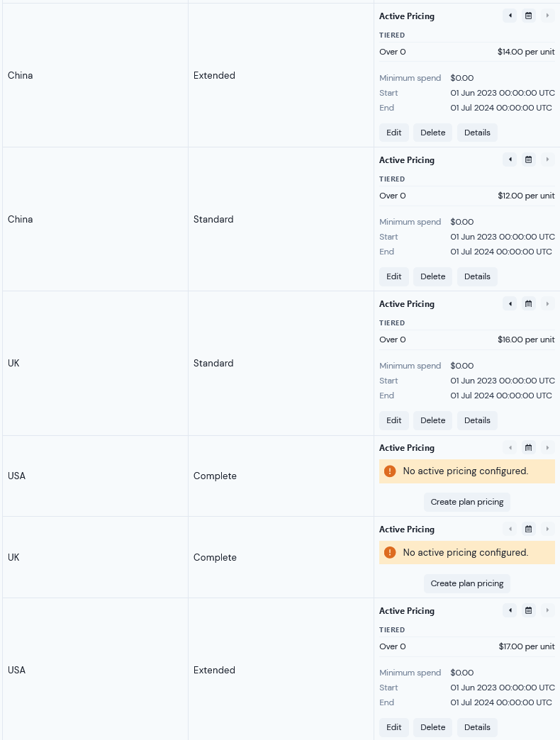
Task: Open calendar picker in UK Complete row
Action: coord(528,529)
